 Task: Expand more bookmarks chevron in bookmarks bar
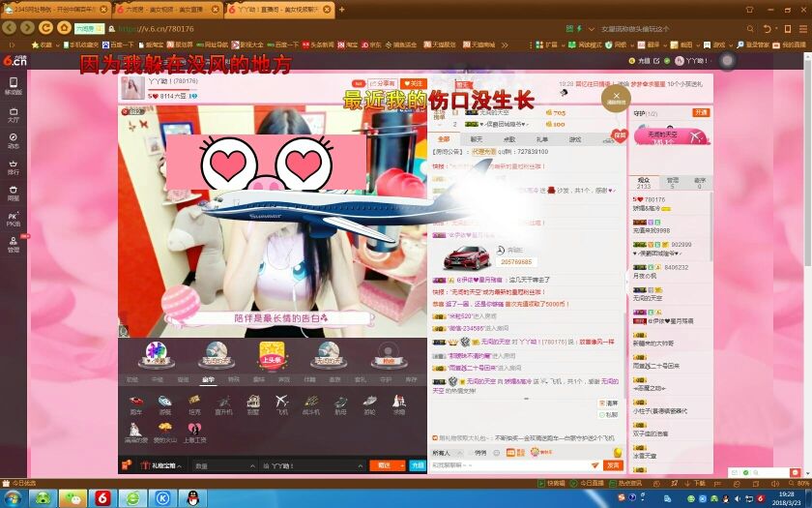[505, 45]
